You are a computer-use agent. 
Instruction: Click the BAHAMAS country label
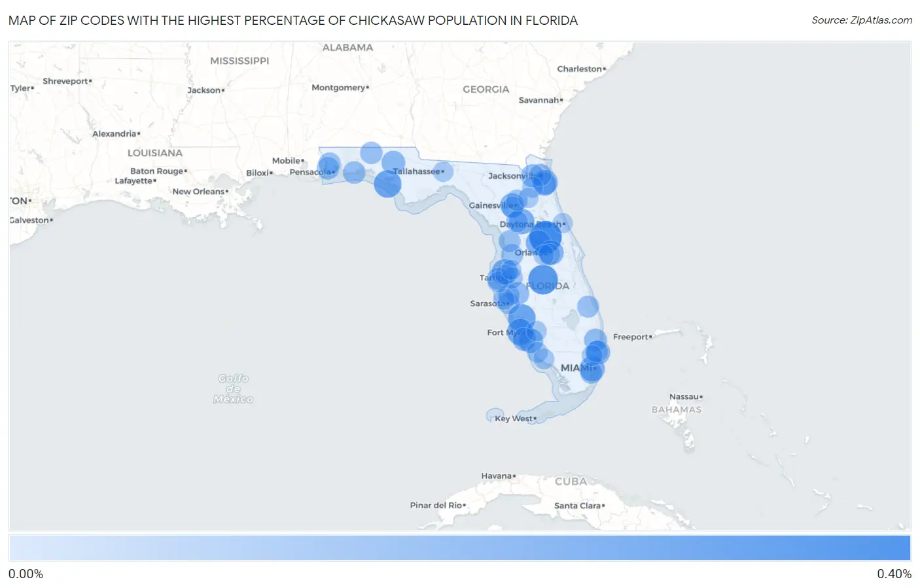pos(677,409)
